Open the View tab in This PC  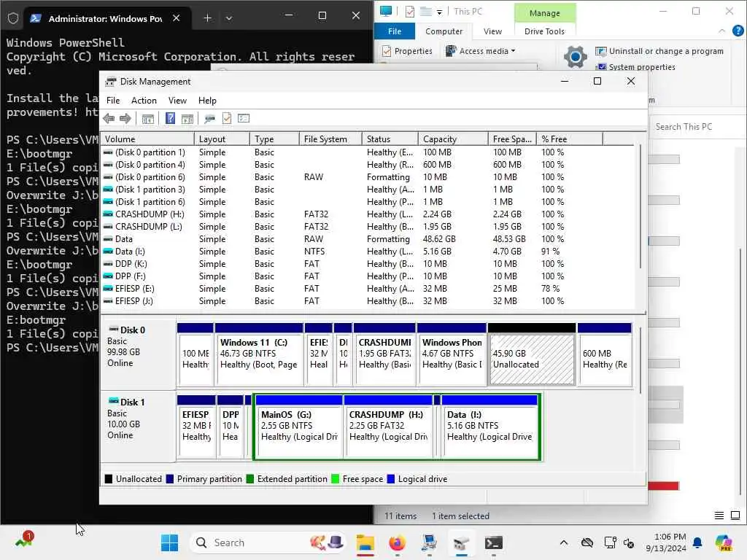pyautogui.click(x=492, y=31)
